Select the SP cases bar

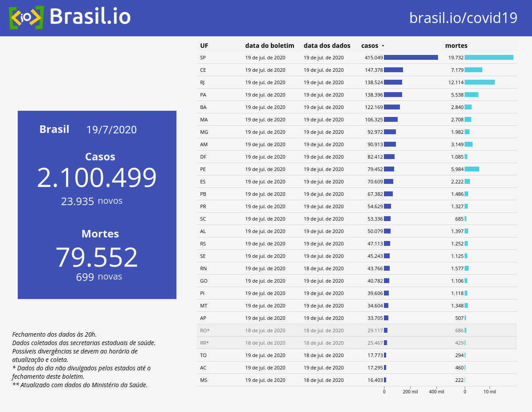[x=411, y=58]
